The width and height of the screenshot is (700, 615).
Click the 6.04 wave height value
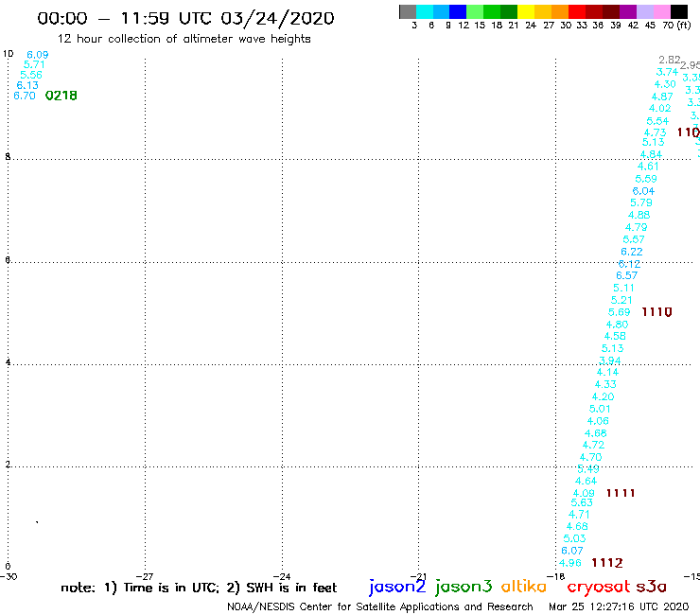pyautogui.click(x=643, y=191)
